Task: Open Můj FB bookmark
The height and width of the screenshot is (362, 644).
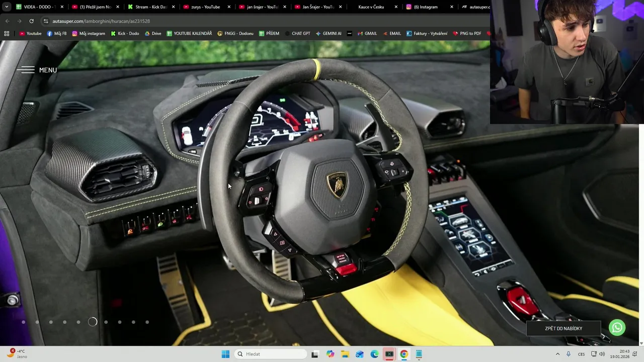Action: pyautogui.click(x=56, y=34)
